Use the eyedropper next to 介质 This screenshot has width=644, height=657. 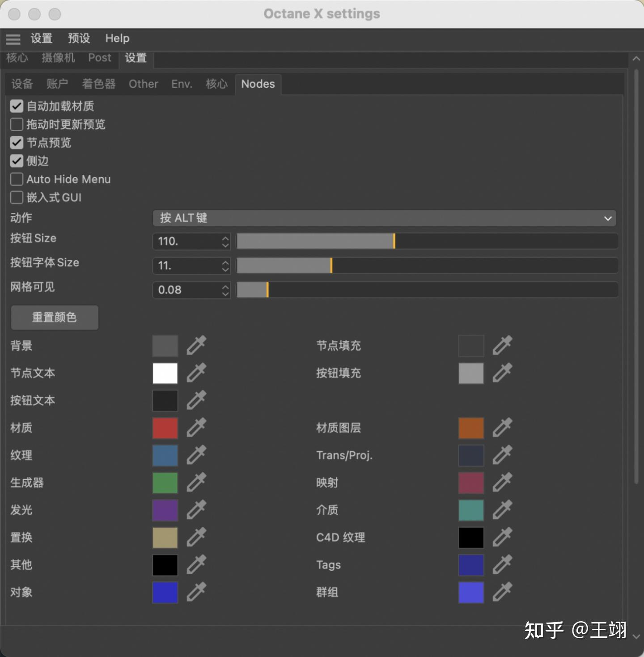click(x=502, y=510)
